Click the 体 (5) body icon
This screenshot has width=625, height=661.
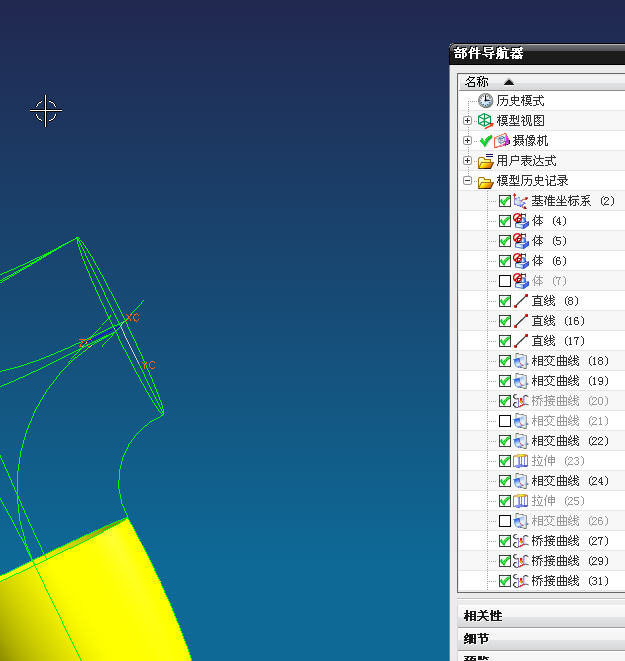click(520, 241)
